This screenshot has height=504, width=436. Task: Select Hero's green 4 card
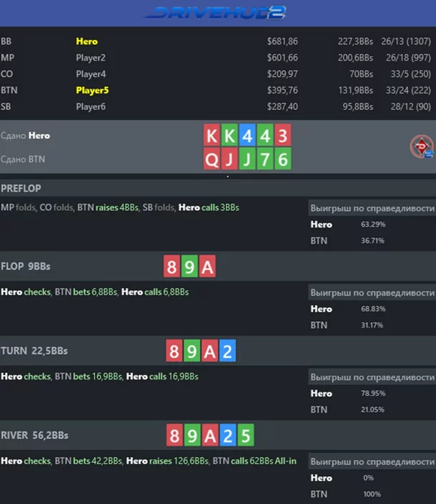(x=265, y=135)
